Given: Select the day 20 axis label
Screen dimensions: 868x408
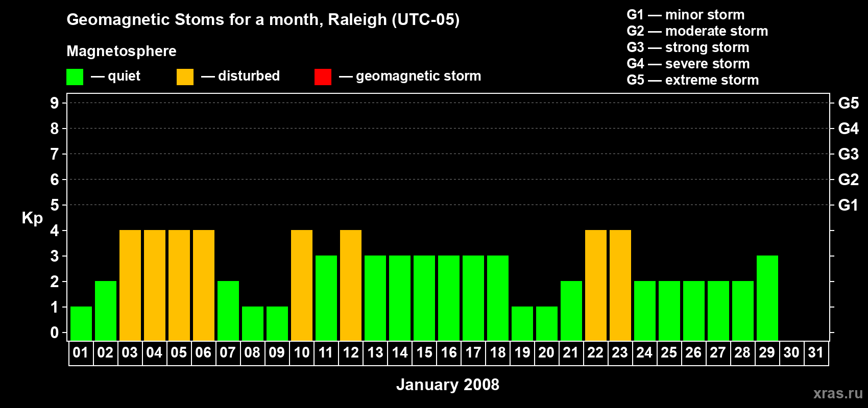Looking at the screenshot, I should (x=546, y=353).
